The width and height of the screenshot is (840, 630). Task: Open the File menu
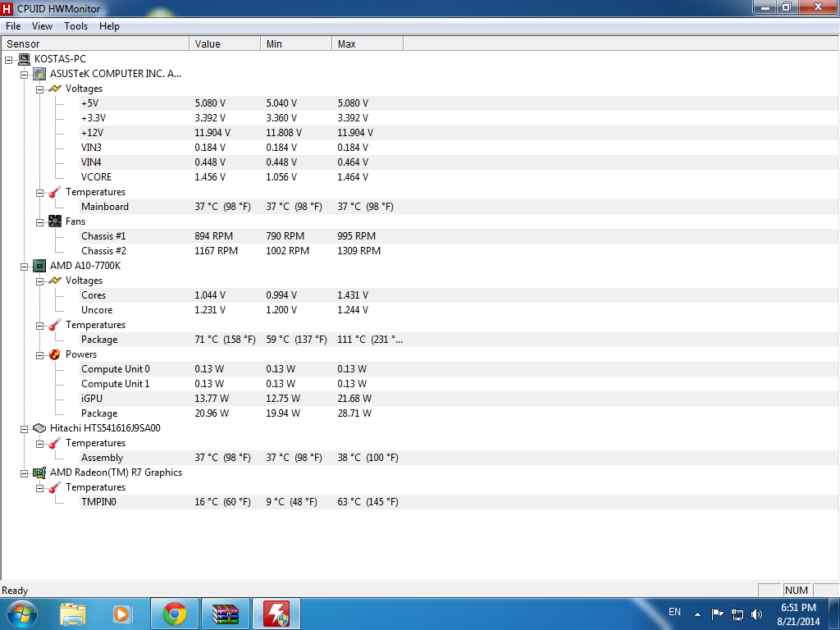[13, 26]
